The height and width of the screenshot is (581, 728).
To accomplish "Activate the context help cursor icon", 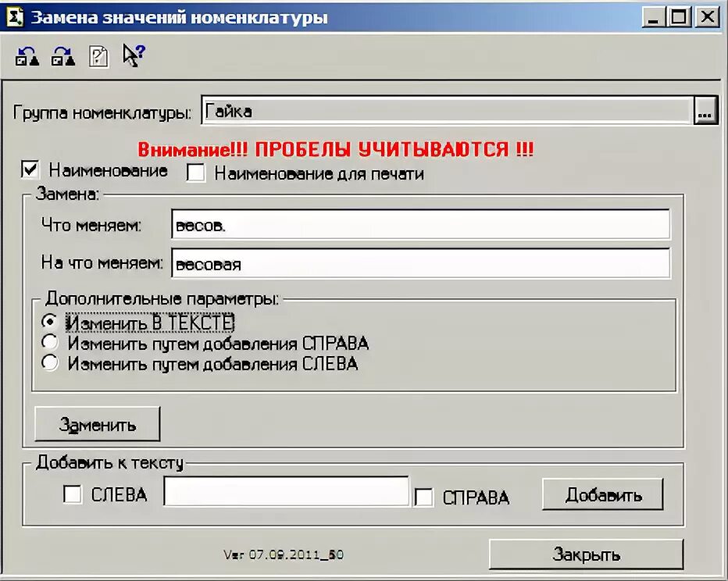I will (134, 55).
